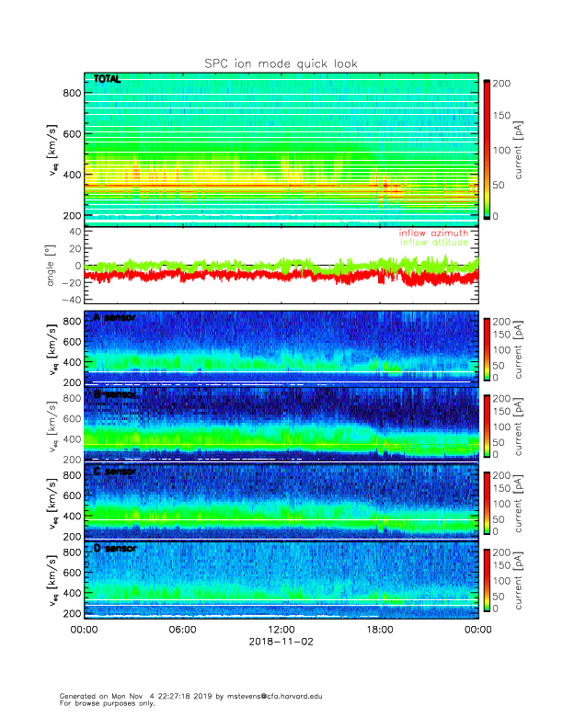The width and height of the screenshot is (563, 728).
Task: Click the 'B sensor' panel label
Action: pyautogui.click(x=115, y=394)
